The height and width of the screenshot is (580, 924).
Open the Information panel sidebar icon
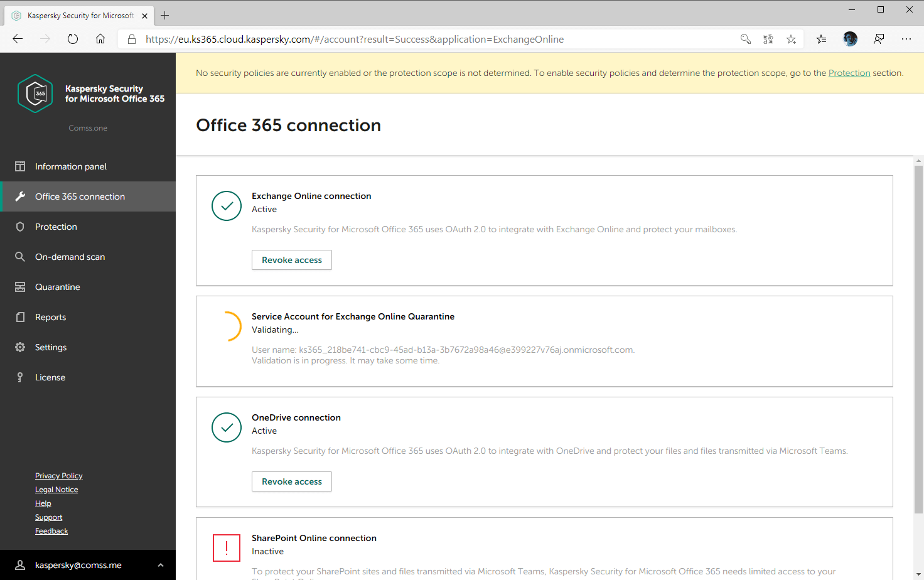point(19,166)
